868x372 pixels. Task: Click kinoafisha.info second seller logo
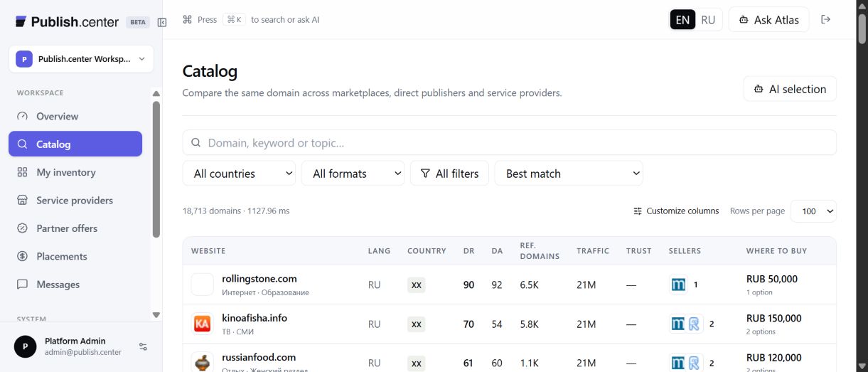(x=695, y=324)
